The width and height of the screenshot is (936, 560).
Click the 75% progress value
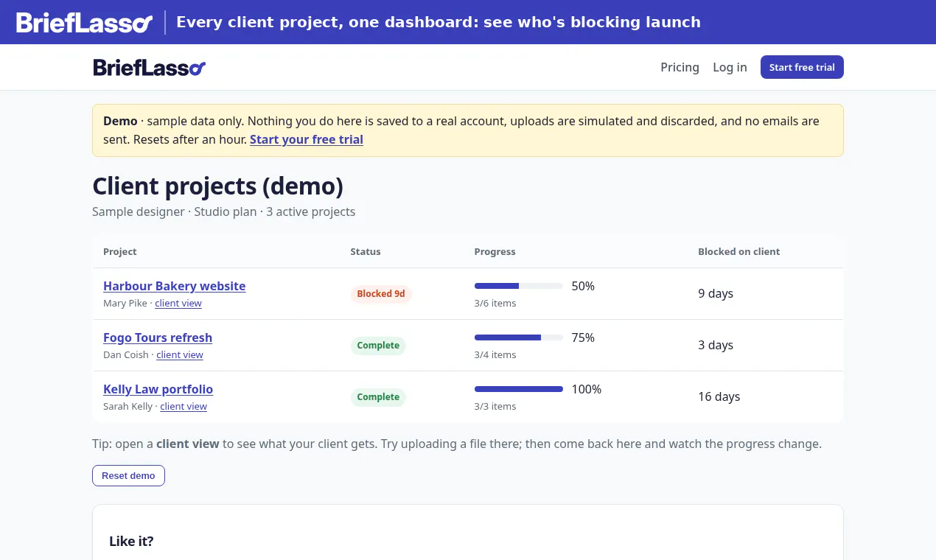coord(583,337)
